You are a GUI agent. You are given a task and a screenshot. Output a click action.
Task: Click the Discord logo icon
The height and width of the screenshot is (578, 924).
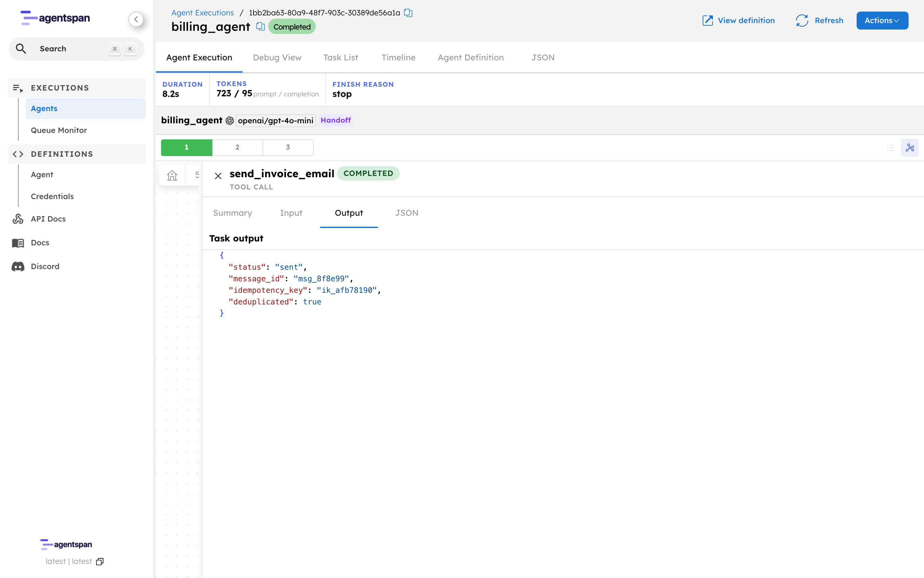coord(18,267)
